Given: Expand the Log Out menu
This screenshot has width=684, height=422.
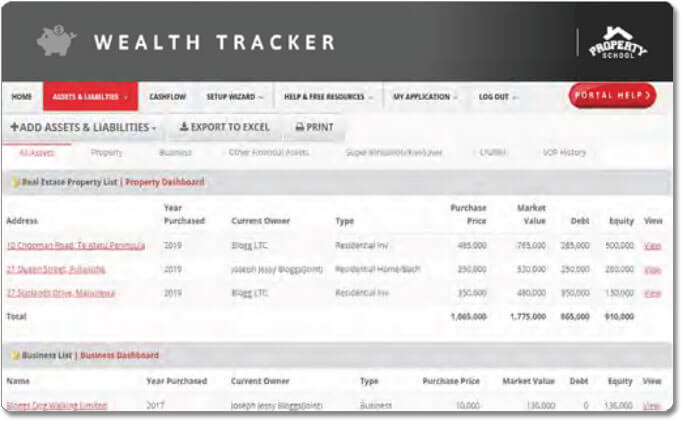Looking at the screenshot, I should pos(498,96).
